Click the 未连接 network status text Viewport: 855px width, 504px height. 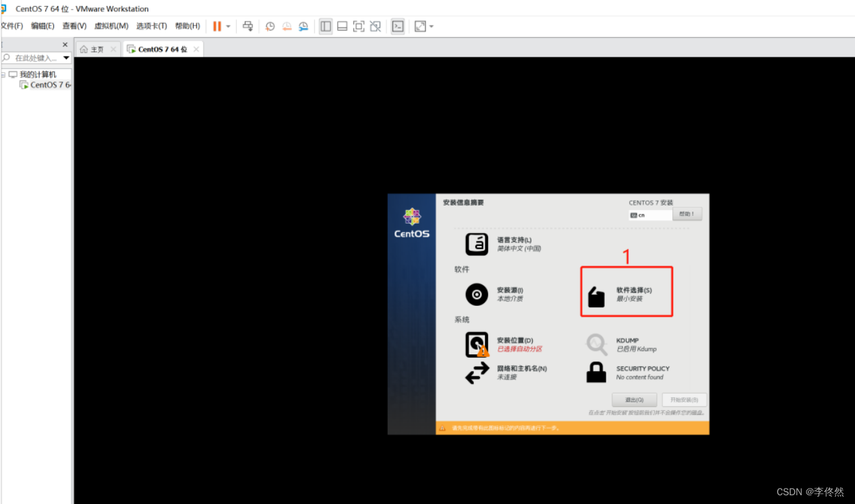tap(506, 377)
